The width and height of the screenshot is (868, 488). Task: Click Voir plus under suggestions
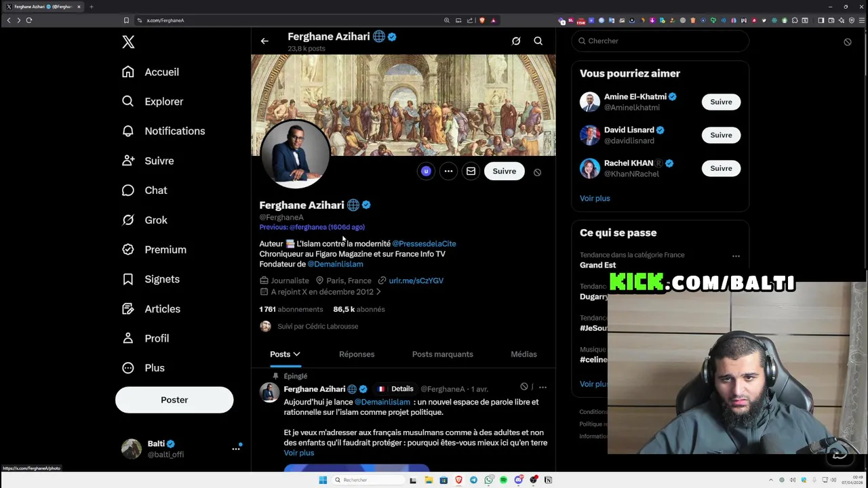tap(595, 199)
